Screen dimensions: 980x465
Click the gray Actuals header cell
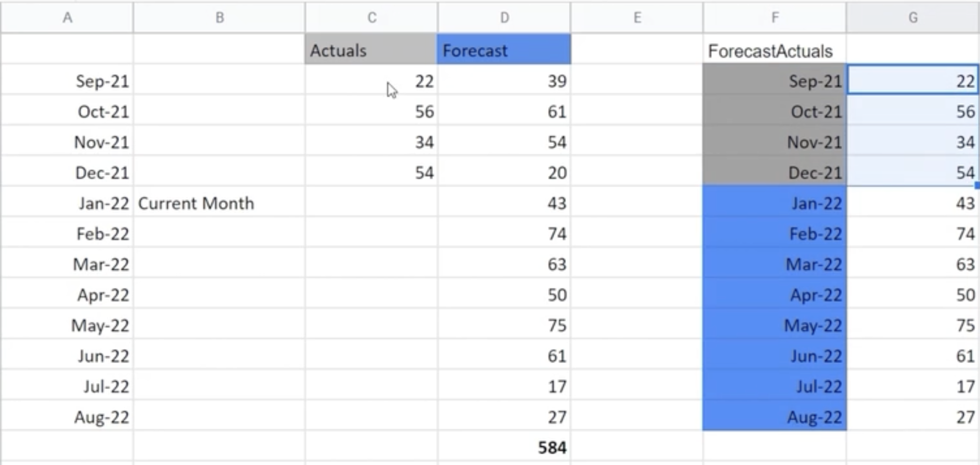tap(372, 50)
